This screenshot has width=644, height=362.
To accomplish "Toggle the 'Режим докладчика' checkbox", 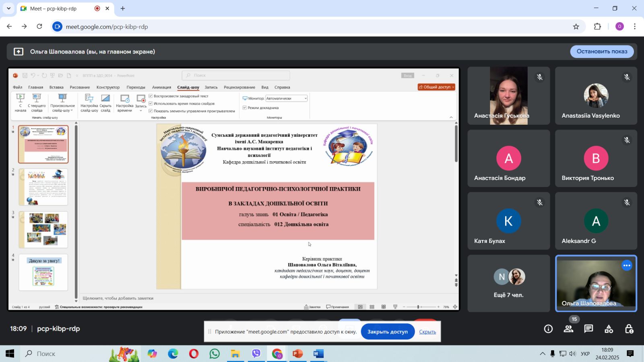I will (x=244, y=108).
